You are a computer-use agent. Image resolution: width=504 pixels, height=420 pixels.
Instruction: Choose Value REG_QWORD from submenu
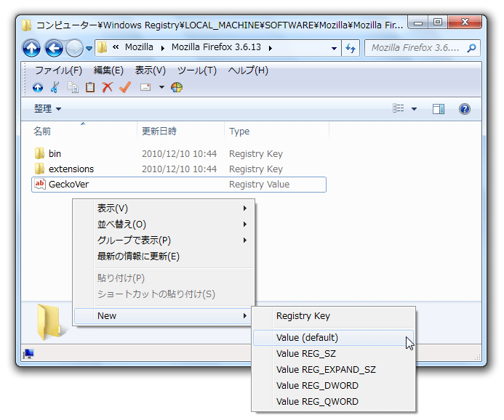click(x=333, y=402)
